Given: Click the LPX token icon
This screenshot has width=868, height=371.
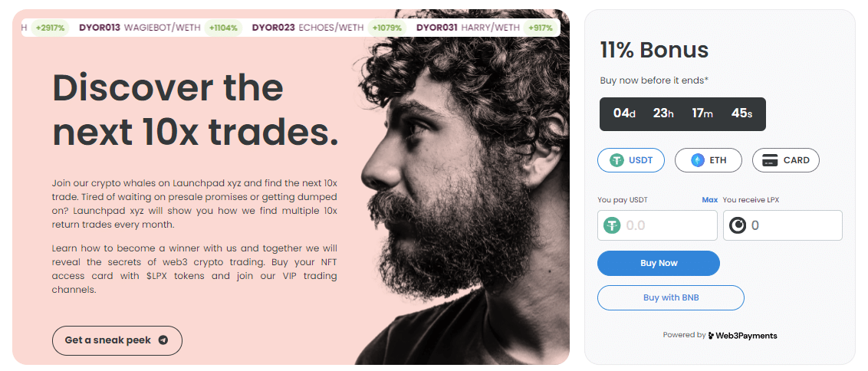Looking at the screenshot, I should point(738,225).
